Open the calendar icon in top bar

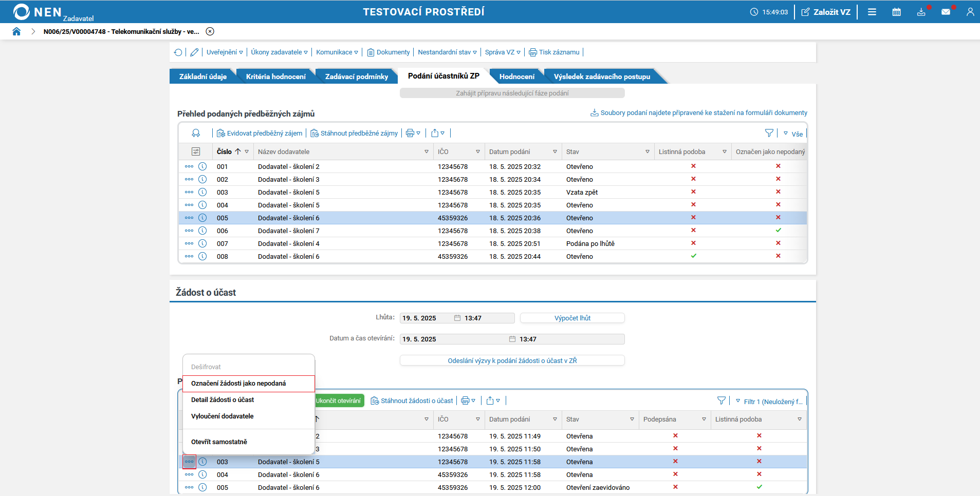pyautogui.click(x=896, y=12)
